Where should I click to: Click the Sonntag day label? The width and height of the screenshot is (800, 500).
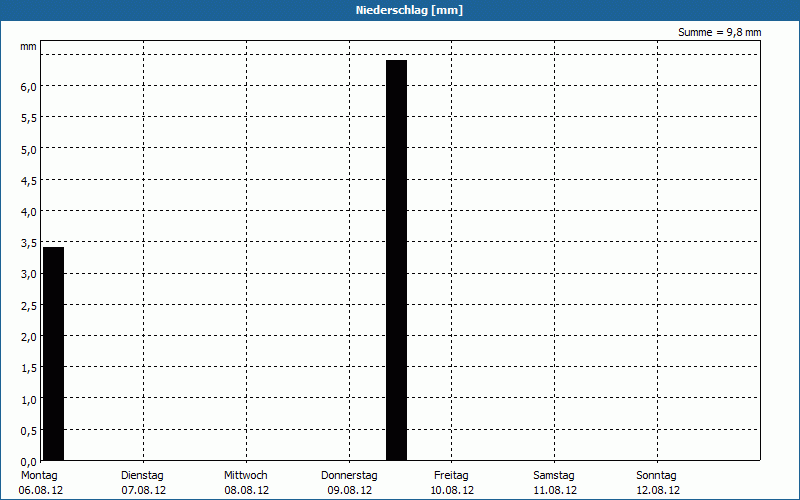click(657, 476)
